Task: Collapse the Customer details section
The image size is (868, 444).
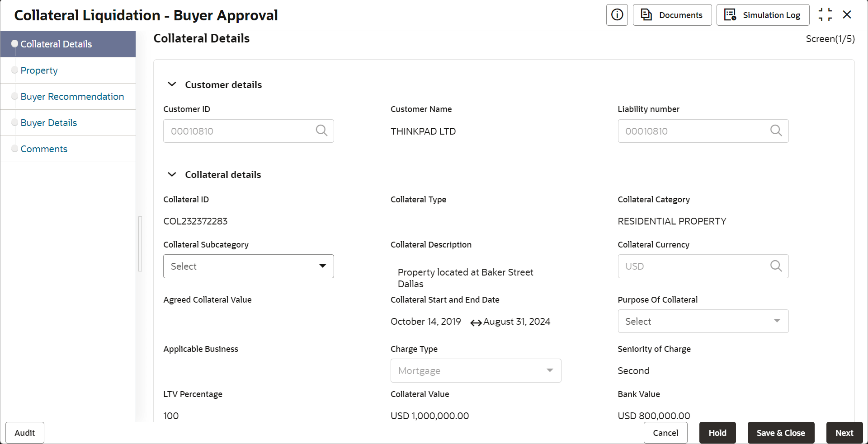Action: [x=172, y=84]
